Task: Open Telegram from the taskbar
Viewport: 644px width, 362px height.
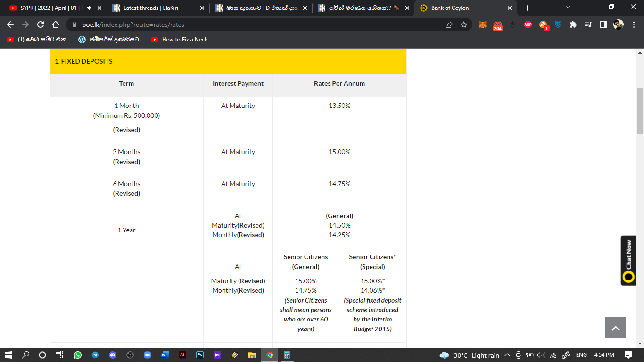Action: point(95,355)
